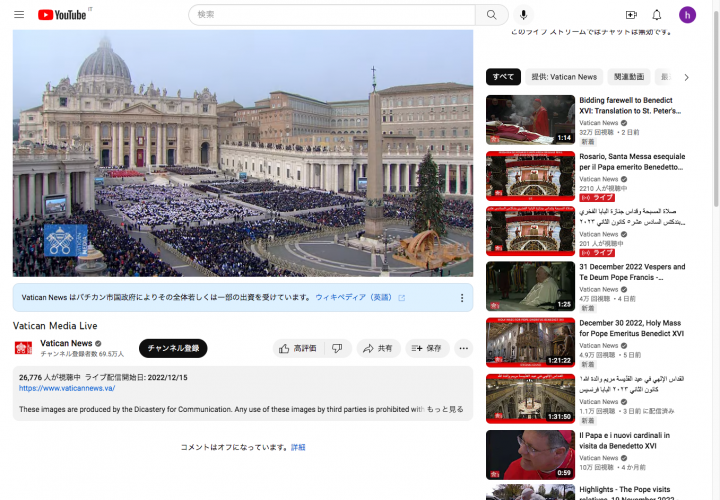Click '26,776 人が視聴中' viewer count
This screenshot has width=720, height=500.
point(50,377)
